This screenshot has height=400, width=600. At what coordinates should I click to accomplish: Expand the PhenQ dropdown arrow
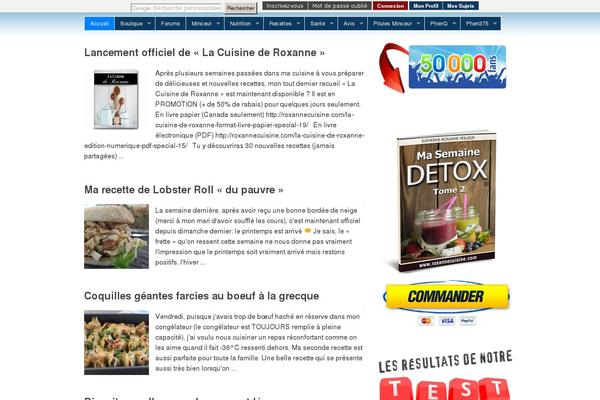coord(454,23)
